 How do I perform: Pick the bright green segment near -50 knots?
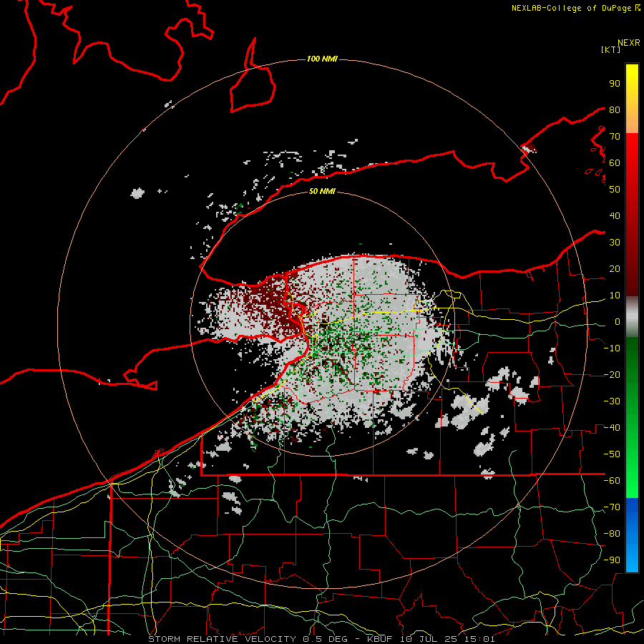(632, 454)
